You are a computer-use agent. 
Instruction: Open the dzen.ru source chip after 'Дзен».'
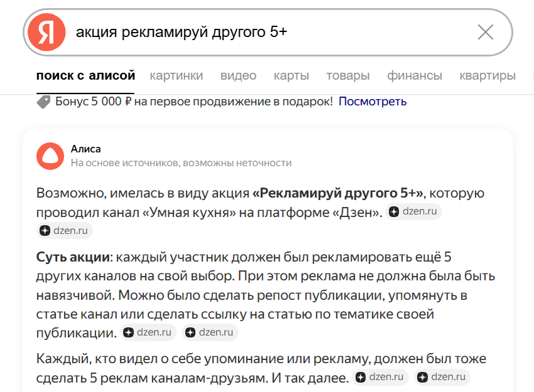(x=414, y=211)
